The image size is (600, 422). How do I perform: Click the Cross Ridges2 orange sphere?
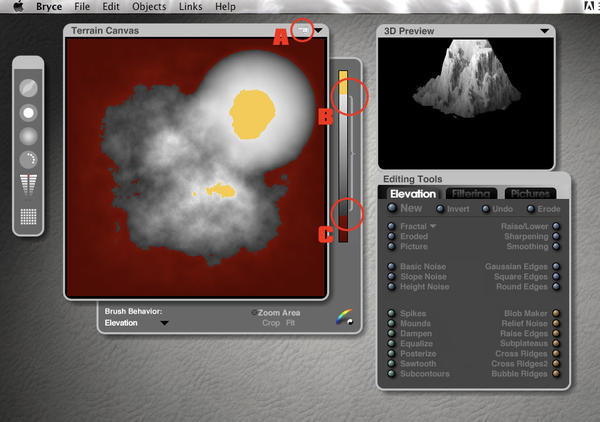pyautogui.click(x=556, y=363)
